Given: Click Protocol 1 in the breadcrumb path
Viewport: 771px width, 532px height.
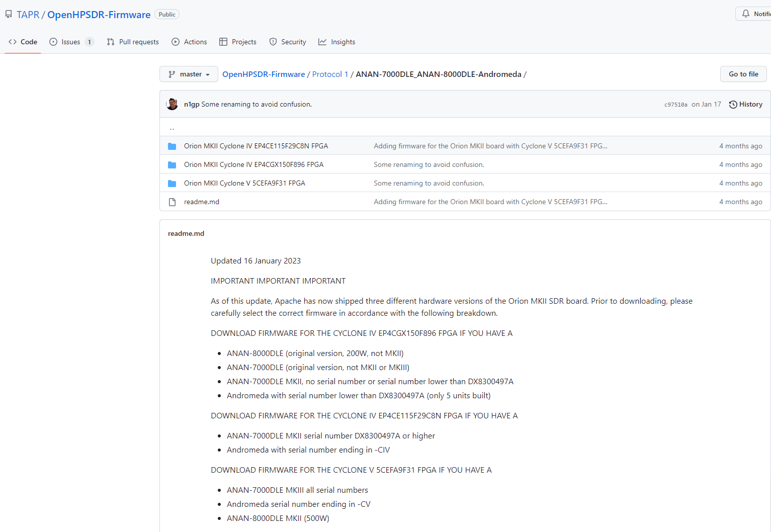Looking at the screenshot, I should click(330, 74).
